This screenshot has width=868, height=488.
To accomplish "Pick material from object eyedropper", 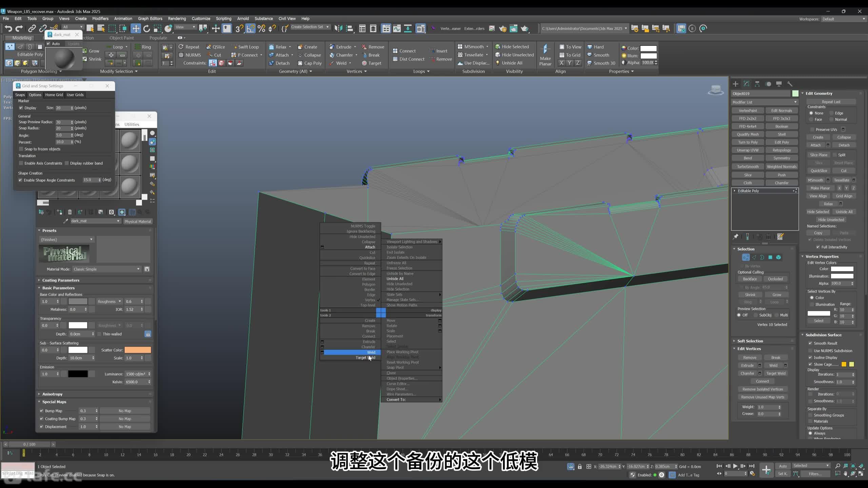I will click(66, 221).
